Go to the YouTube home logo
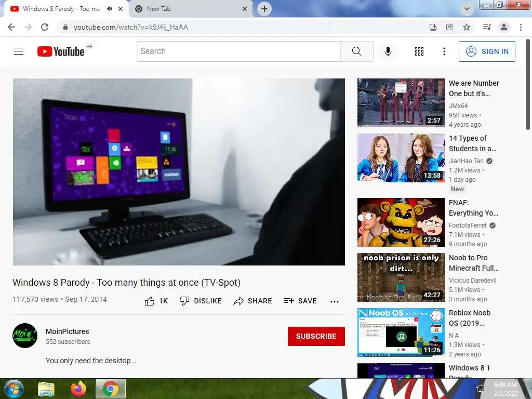The height and width of the screenshot is (399, 532). (61, 51)
